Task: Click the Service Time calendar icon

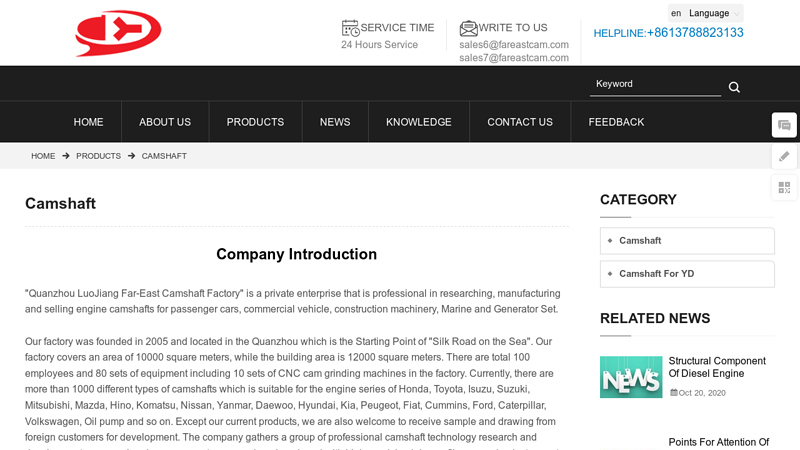Action: click(x=351, y=28)
